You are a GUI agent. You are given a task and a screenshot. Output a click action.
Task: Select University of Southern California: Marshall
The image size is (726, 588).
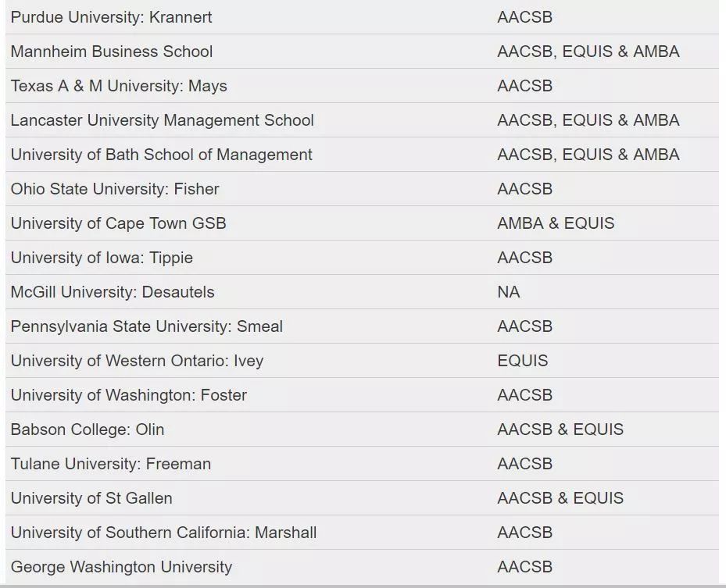163,533
